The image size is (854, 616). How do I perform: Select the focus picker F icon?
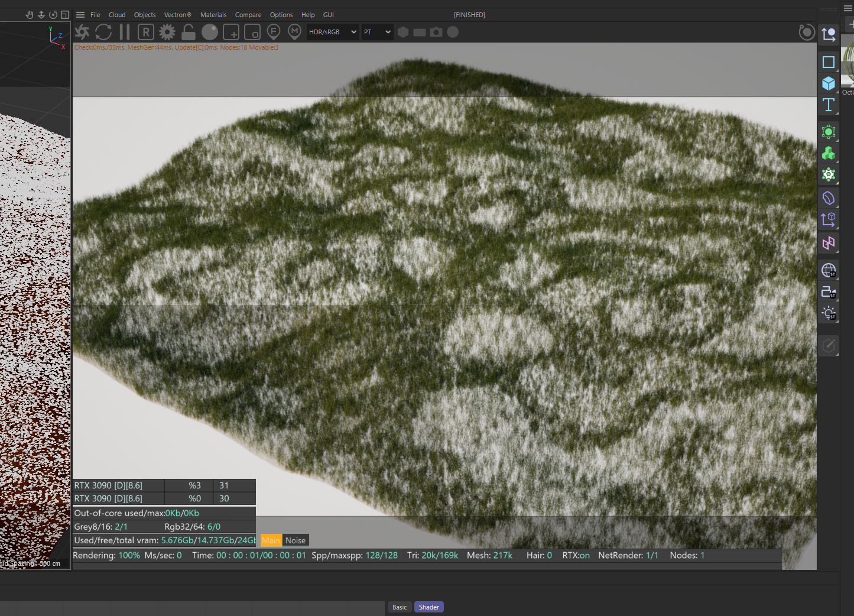(274, 32)
